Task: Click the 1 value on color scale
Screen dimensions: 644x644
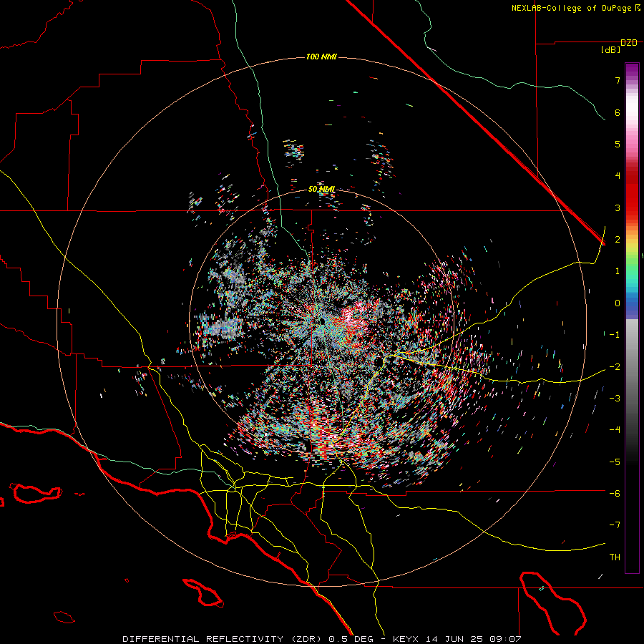Action: 618,271
